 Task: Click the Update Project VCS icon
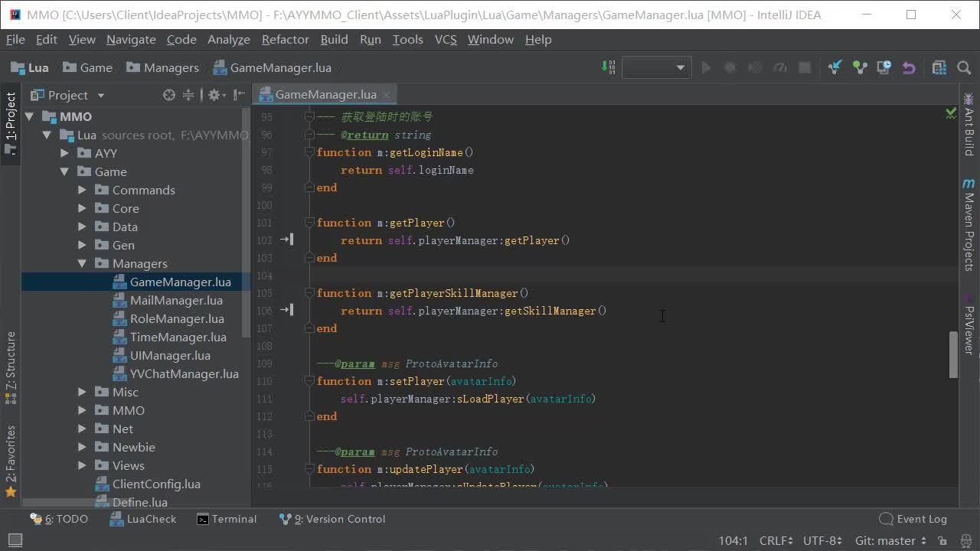835,68
